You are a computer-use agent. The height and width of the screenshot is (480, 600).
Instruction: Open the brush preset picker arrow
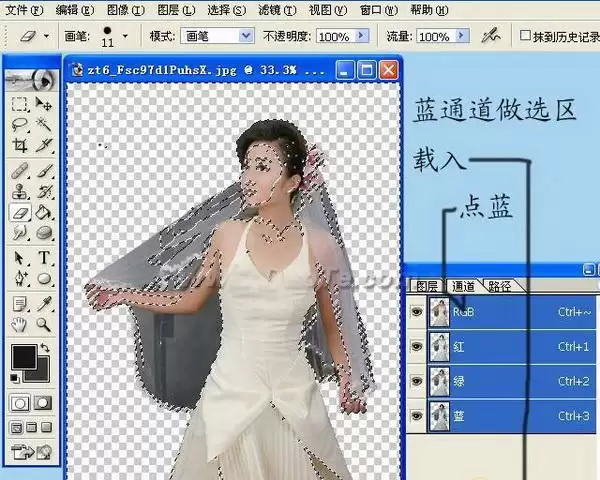125,36
